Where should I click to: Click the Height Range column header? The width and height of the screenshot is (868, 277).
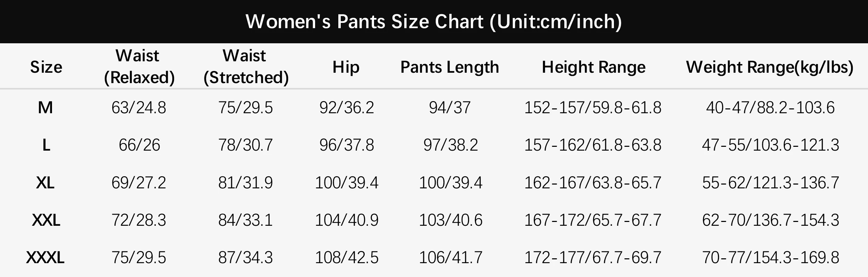click(593, 67)
